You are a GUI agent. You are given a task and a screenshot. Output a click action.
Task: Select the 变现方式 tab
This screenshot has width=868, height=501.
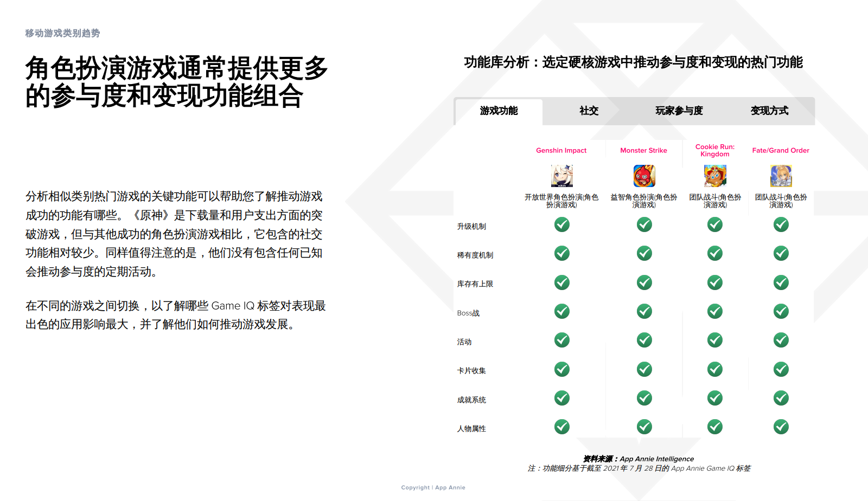pos(769,111)
